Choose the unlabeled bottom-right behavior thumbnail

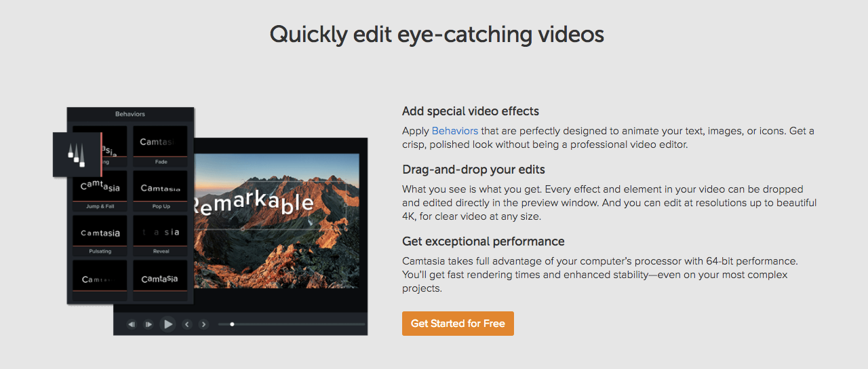point(160,279)
